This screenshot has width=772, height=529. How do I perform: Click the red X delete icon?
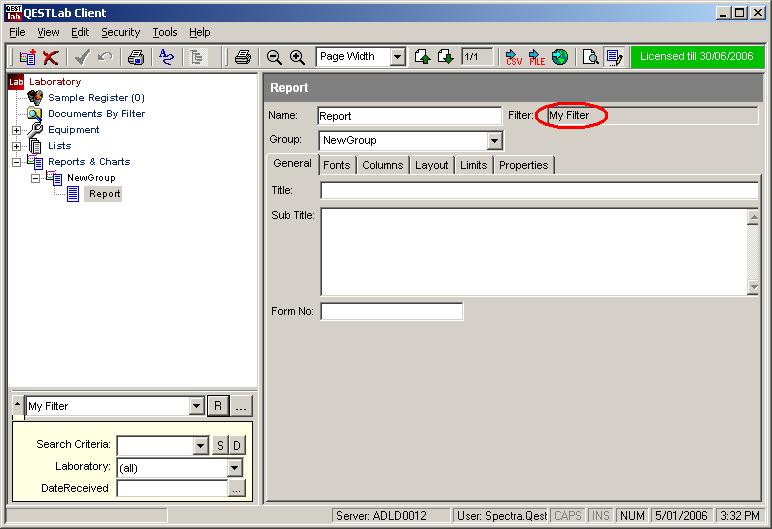tap(50, 58)
